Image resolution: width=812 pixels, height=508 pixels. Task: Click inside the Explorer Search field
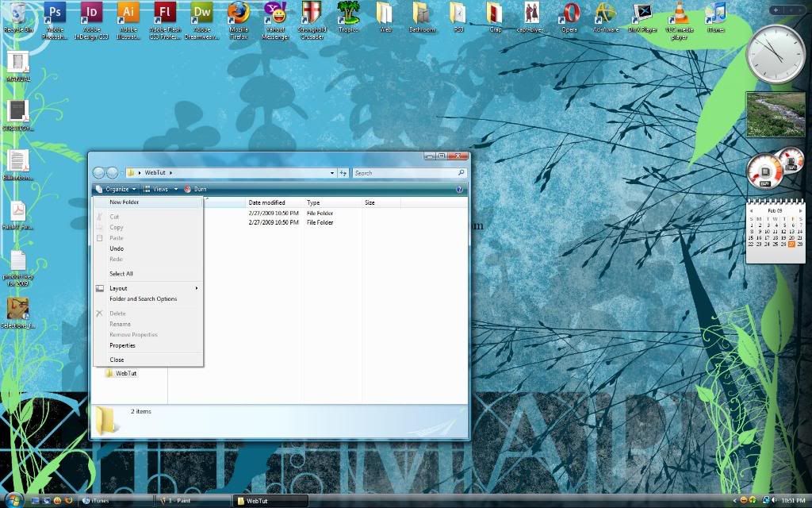coord(403,173)
